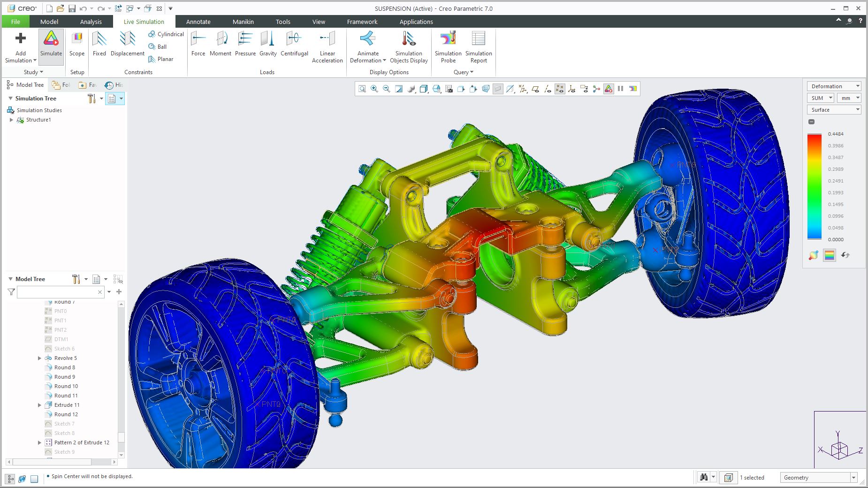Add a Gravity load

(268, 44)
